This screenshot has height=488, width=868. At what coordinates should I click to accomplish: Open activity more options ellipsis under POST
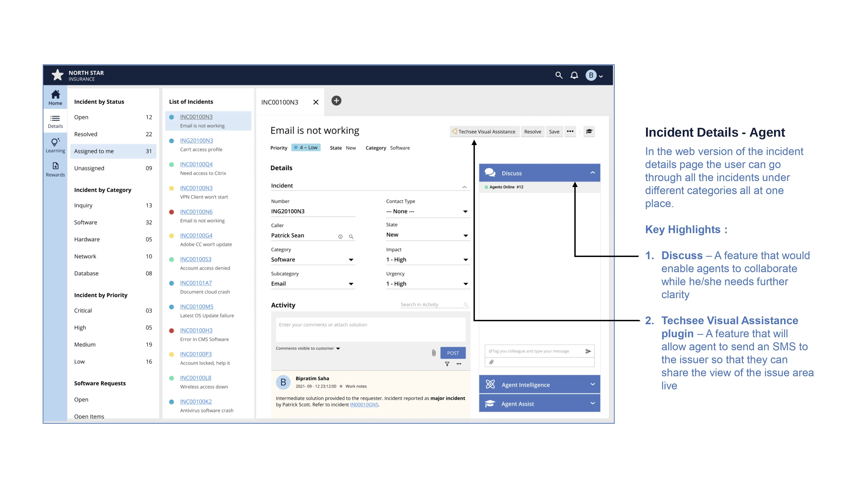click(459, 364)
